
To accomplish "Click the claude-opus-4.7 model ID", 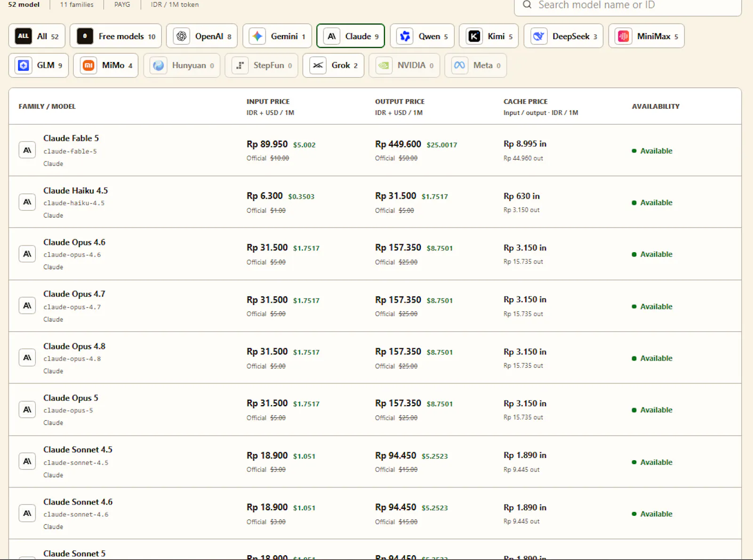I will click(x=72, y=307).
